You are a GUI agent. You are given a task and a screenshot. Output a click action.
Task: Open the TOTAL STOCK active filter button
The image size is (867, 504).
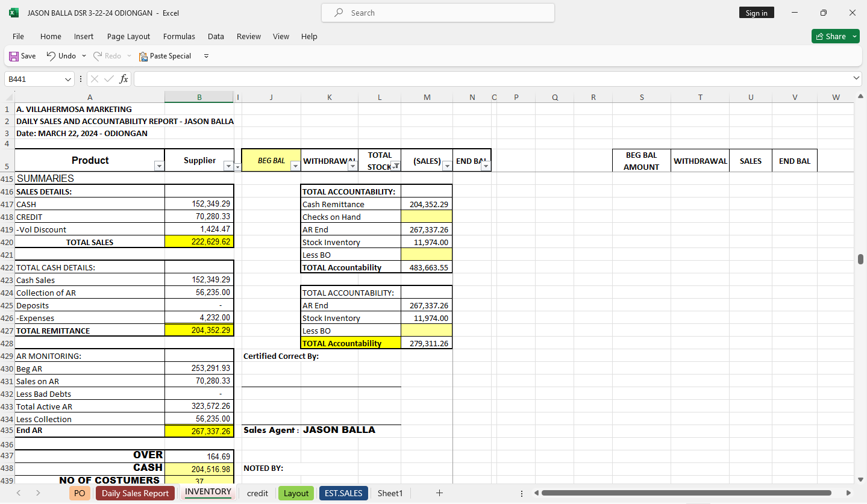395,166
